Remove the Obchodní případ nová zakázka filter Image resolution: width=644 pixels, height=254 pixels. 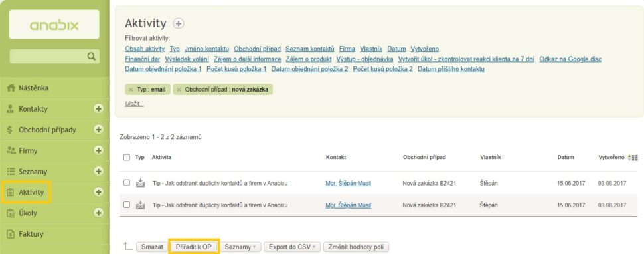click(x=179, y=90)
